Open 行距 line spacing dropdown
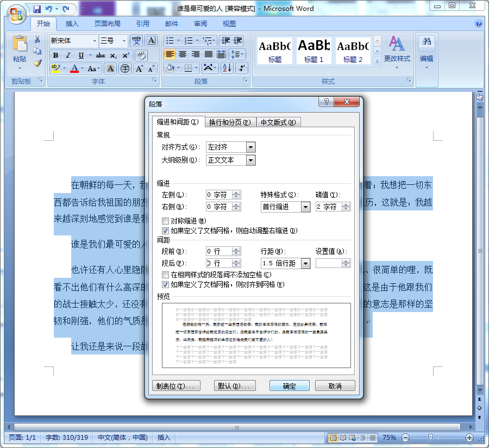Viewport: 489px width, 448px height. (x=305, y=264)
